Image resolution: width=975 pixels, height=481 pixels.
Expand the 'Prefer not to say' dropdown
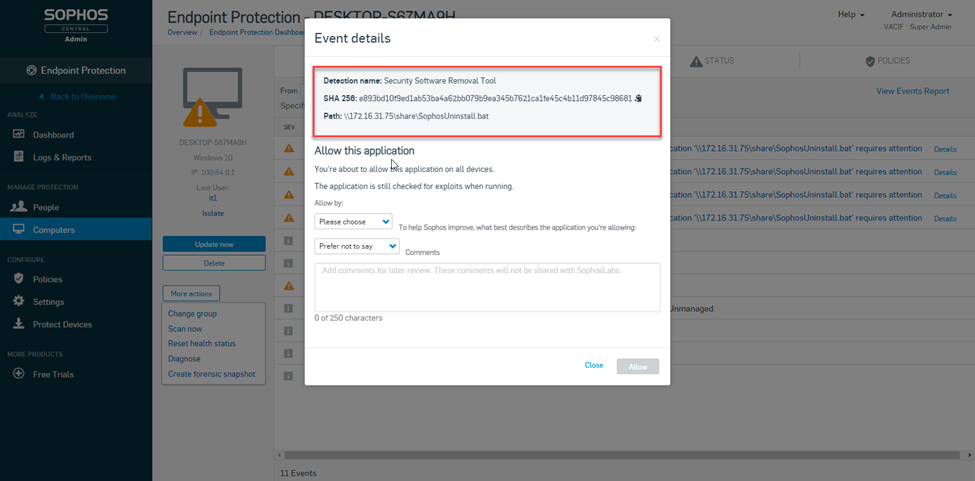[357, 246]
